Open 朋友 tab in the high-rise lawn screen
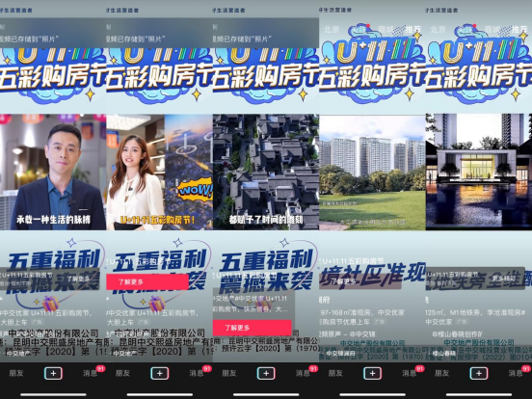532x399 pixels. click(x=335, y=373)
